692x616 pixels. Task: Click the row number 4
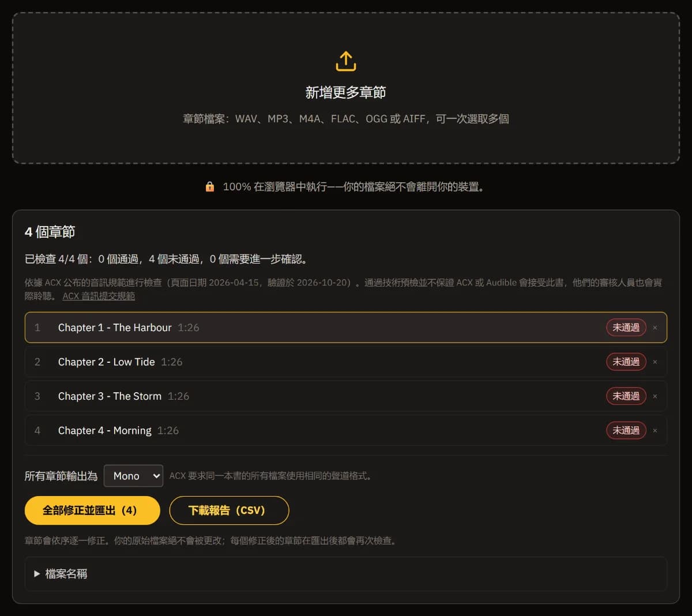[37, 430]
